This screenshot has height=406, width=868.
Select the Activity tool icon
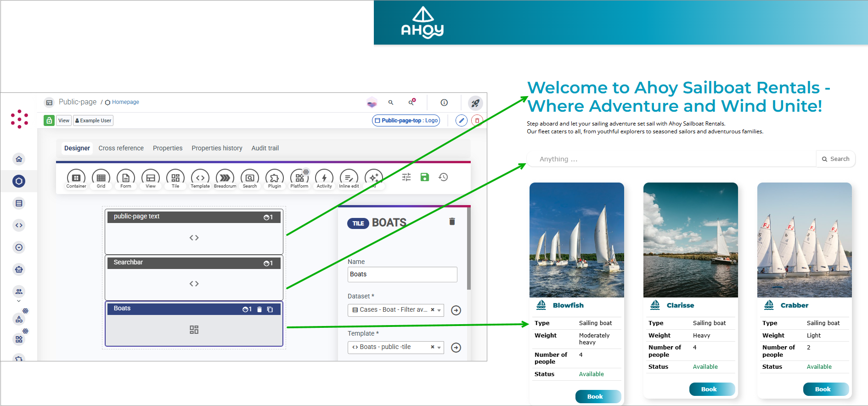[x=324, y=178]
